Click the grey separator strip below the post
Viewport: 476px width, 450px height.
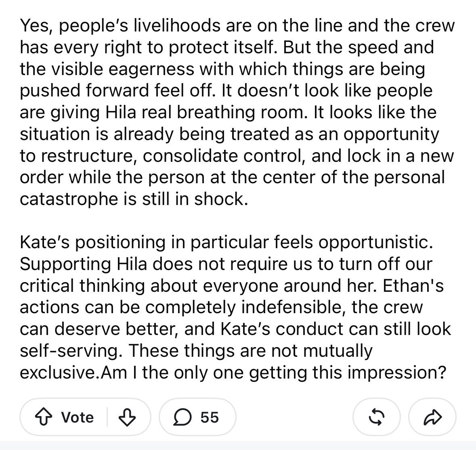238,446
